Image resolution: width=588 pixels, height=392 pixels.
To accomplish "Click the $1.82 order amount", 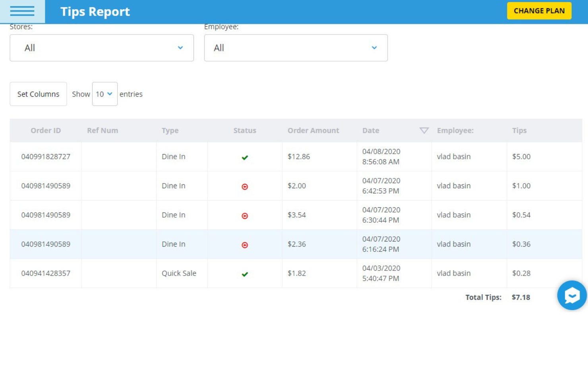I will [x=297, y=273].
